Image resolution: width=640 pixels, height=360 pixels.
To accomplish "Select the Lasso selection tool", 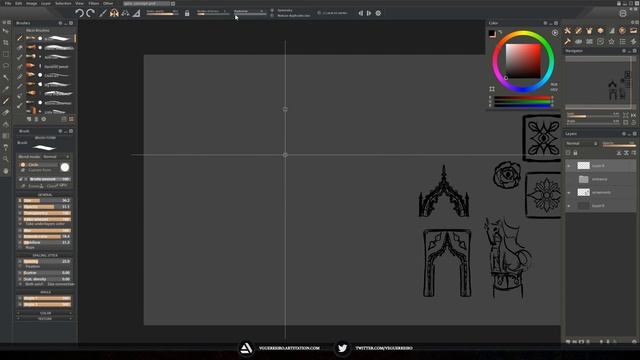I will pyautogui.click(x=6, y=65).
